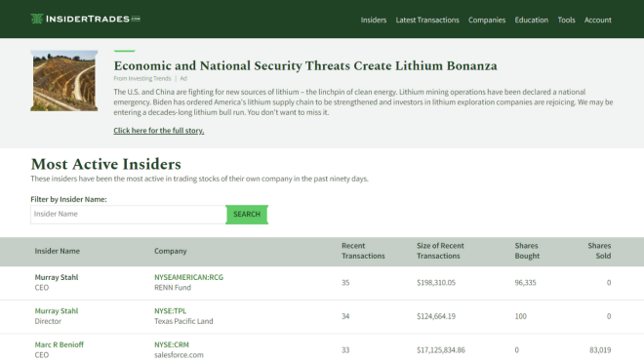Select the Company column header

point(170,251)
